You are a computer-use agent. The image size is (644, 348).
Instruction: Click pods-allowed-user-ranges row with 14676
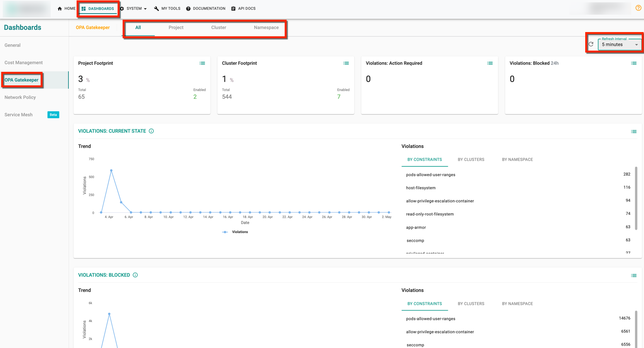point(518,319)
